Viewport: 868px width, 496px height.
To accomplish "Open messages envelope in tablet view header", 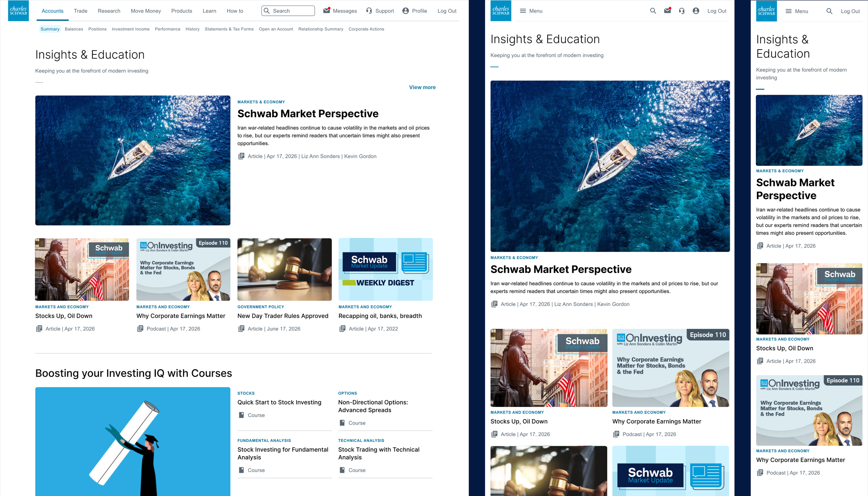I will [x=667, y=11].
